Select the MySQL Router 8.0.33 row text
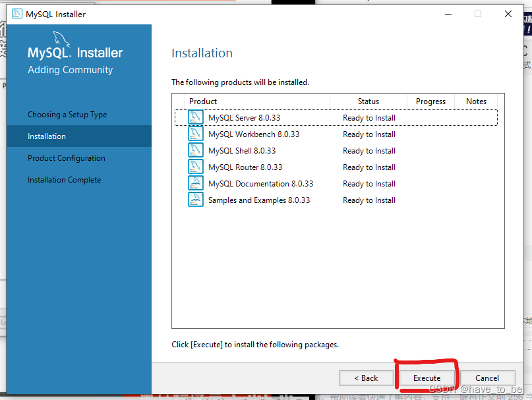 [x=245, y=167]
